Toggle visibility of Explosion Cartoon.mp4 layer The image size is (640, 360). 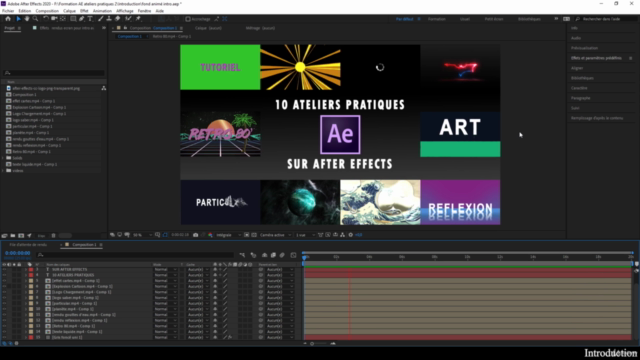pos(4,287)
